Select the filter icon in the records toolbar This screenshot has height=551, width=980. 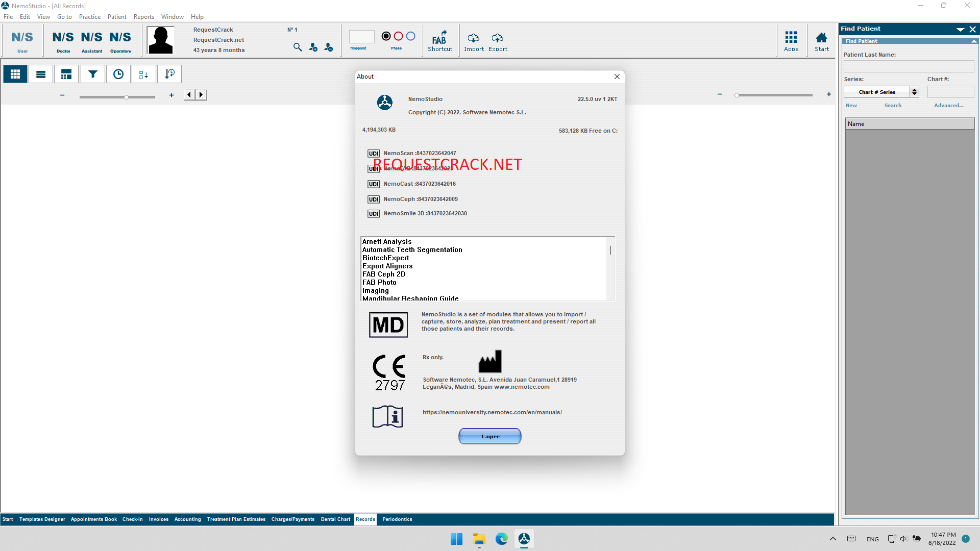[92, 74]
